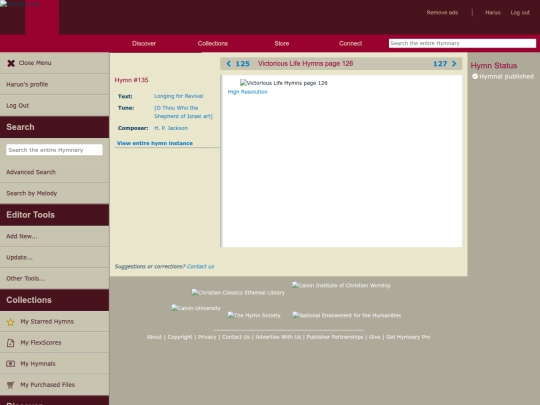The height and width of the screenshot is (405, 540).
Task: Click The Hymn Society logo
Action: coord(254,315)
